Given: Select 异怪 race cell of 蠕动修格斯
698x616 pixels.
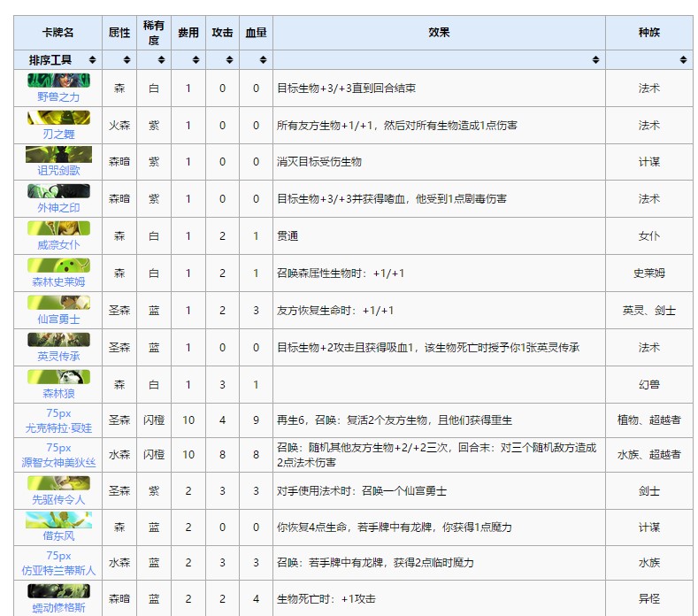Looking at the screenshot, I should tap(649, 598).
